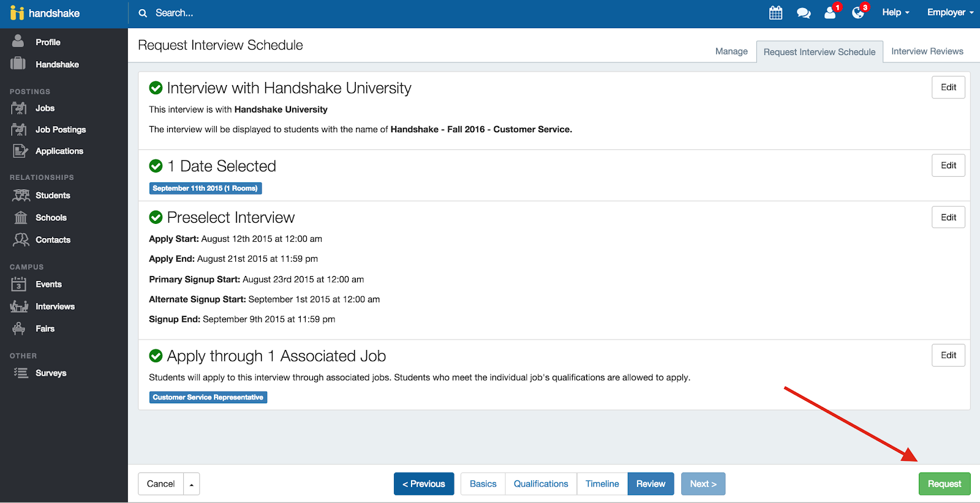
Task: Open Applications in the sidebar
Action: click(59, 151)
